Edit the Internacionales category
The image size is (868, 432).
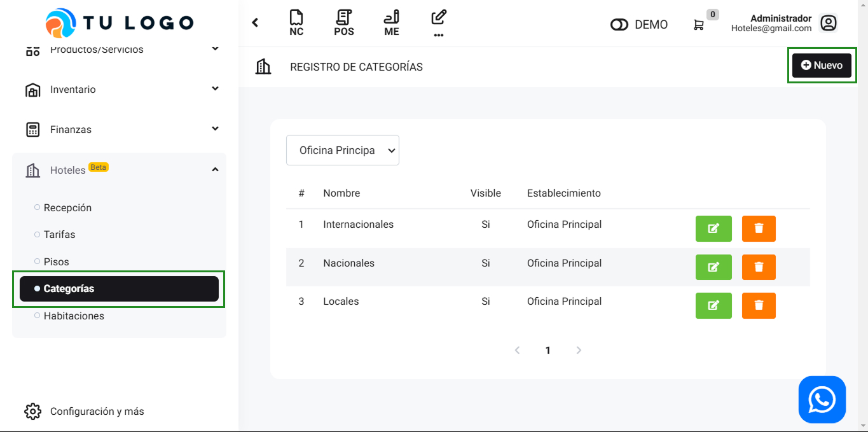(713, 228)
